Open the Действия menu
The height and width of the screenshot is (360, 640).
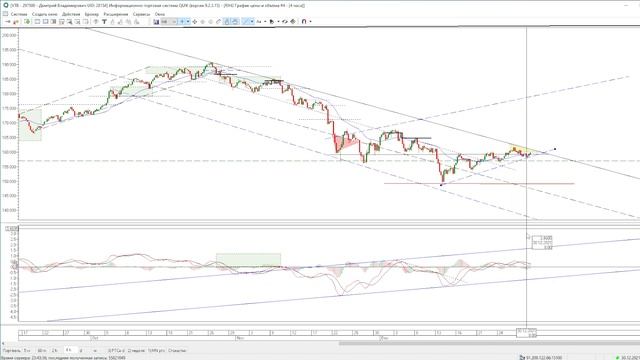point(71,14)
